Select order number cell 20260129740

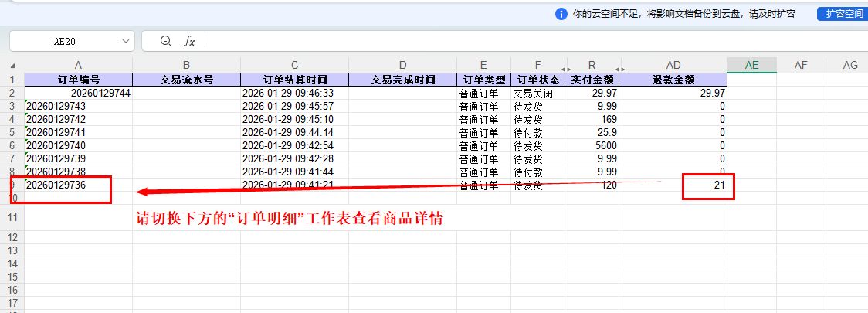pos(79,146)
